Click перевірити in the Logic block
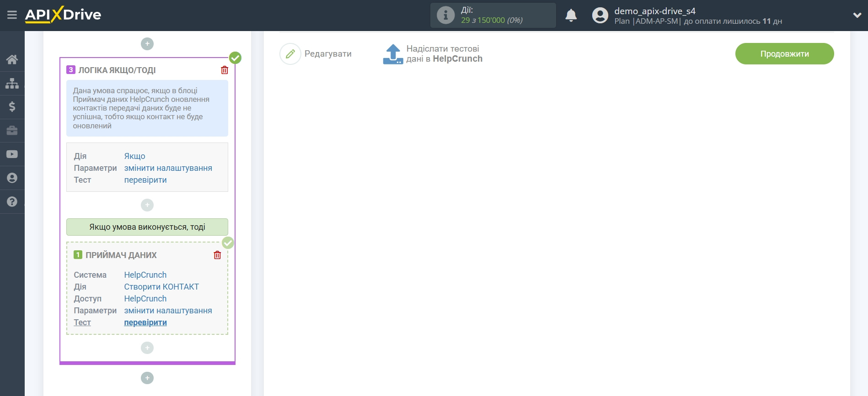Screen dimensions: 868x396 tap(145, 180)
